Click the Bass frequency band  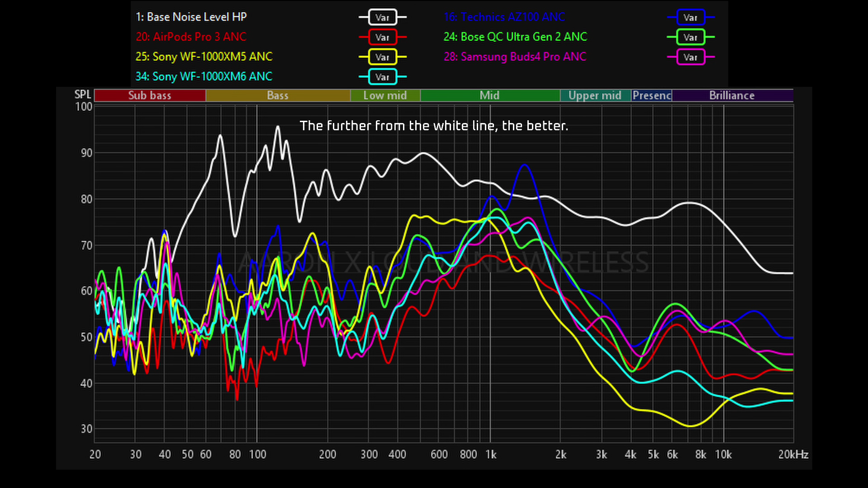(x=278, y=95)
